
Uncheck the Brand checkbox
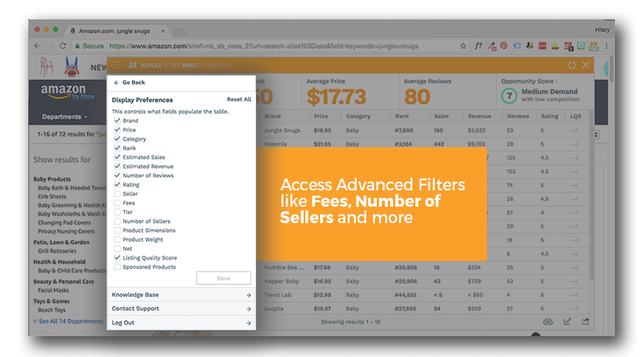tap(118, 120)
